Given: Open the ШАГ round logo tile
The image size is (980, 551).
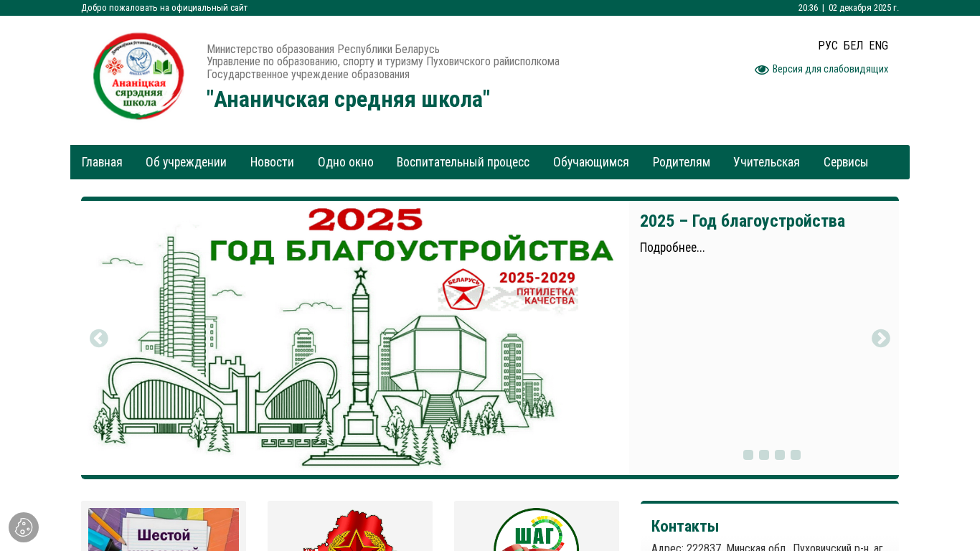Looking at the screenshot, I should tap(537, 529).
